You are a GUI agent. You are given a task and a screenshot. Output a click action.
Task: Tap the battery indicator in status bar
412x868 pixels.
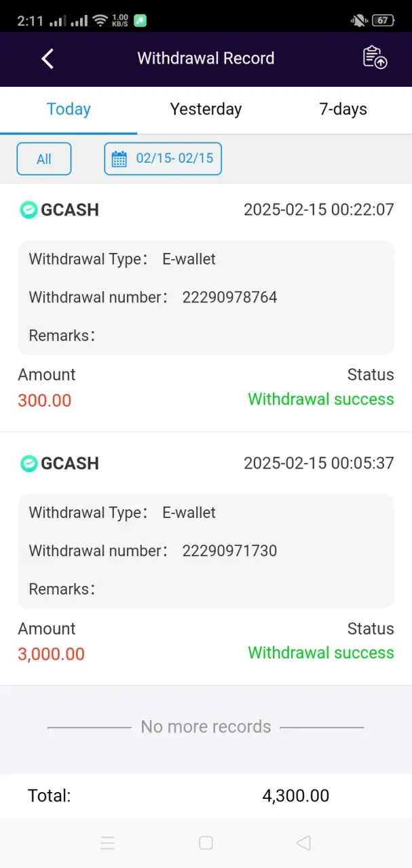pos(383,20)
